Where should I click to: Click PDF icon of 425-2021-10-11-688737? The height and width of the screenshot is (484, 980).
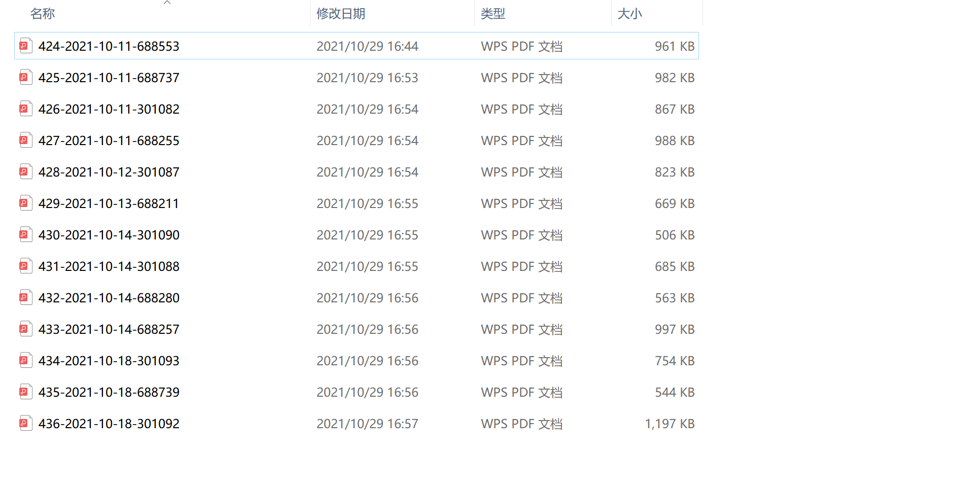[x=26, y=77]
